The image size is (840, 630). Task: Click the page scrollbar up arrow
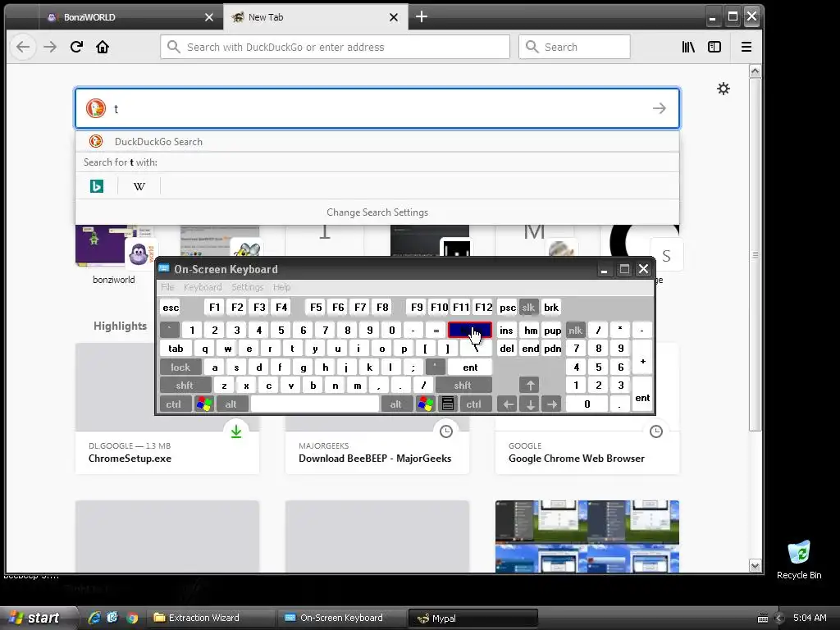click(x=755, y=71)
